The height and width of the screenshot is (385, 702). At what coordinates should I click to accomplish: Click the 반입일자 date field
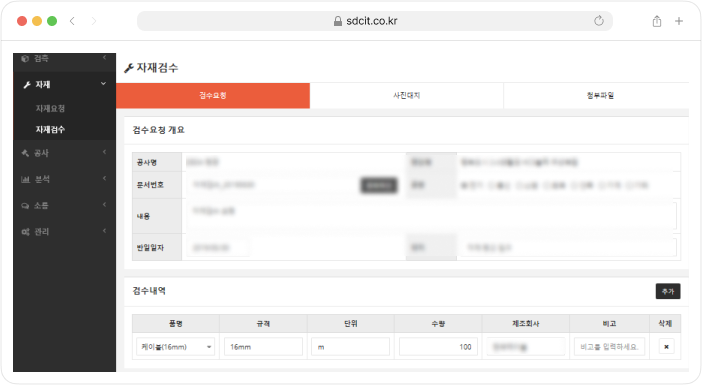click(x=218, y=248)
